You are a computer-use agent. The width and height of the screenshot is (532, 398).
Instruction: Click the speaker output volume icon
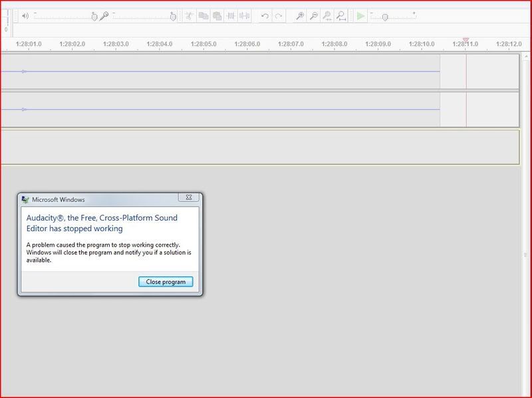coord(25,15)
